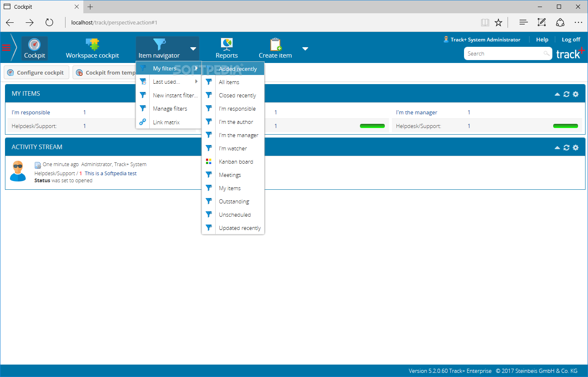Open the Workspace cockpit puzzle icon
588x377 pixels.
click(x=92, y=44)
